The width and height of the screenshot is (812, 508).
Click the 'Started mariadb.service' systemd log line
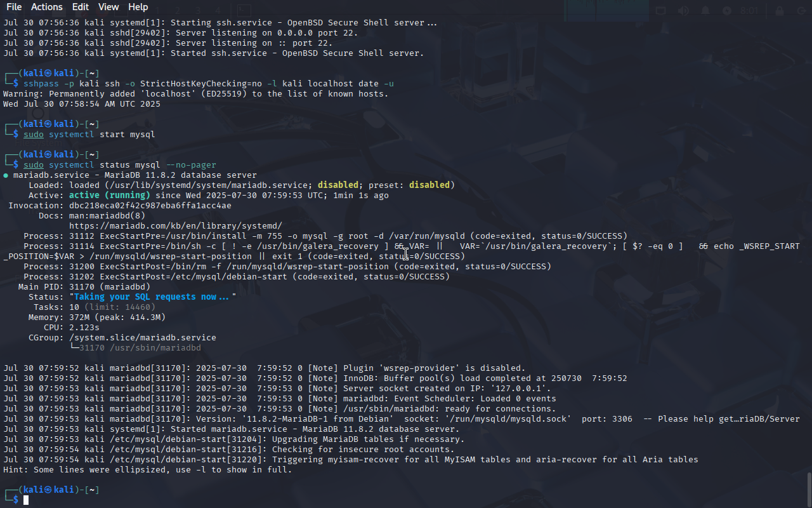coord(232,429)
